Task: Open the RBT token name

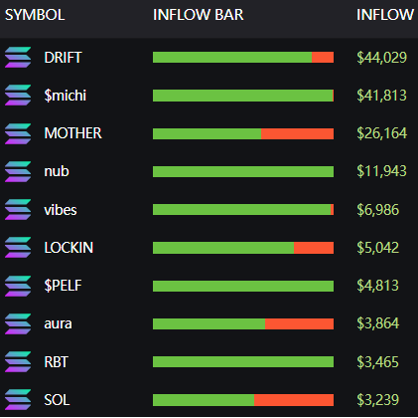Action: point(56,362)
